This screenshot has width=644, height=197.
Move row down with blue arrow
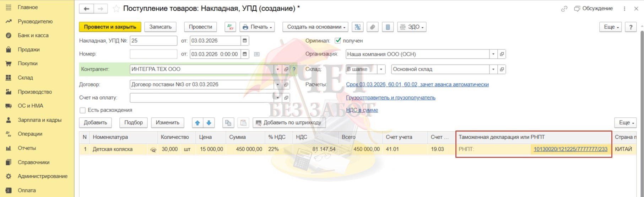pos(209,123)
